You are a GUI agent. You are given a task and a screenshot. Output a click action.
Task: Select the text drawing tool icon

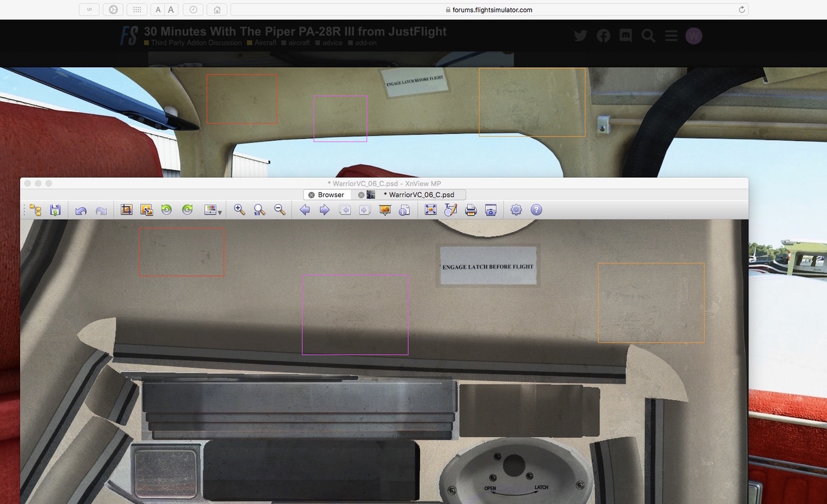451,210
